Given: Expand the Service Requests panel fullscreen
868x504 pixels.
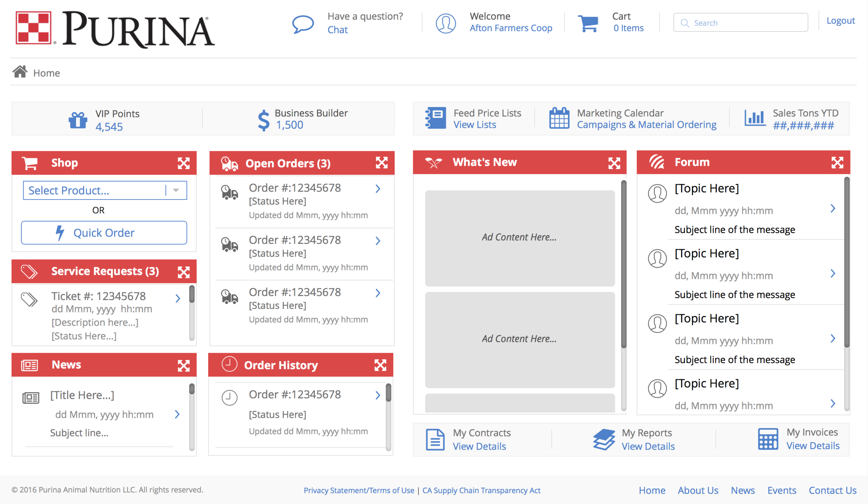Looking at the screenshot, I should click(x=184, y=272).
